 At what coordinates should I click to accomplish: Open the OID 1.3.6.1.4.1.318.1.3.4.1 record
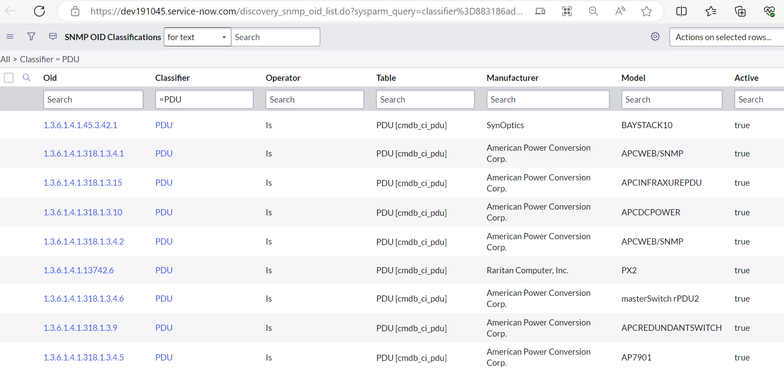84,154
